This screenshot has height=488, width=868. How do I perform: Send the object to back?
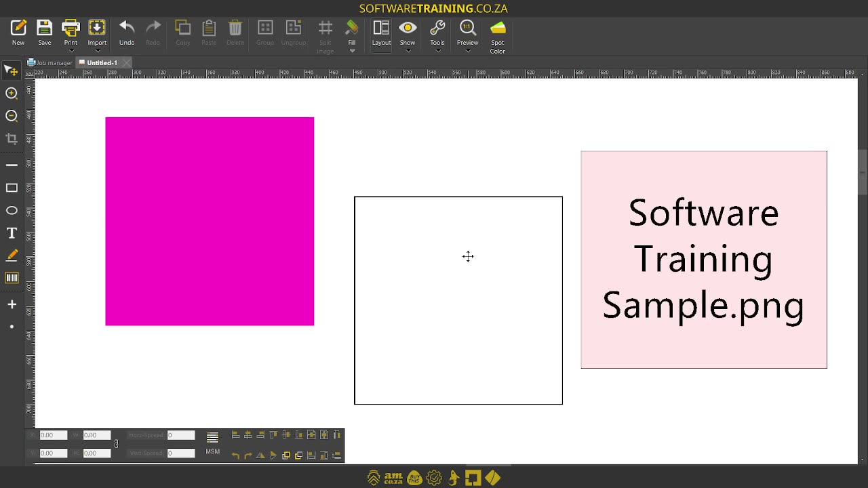(x=298, y=455)
